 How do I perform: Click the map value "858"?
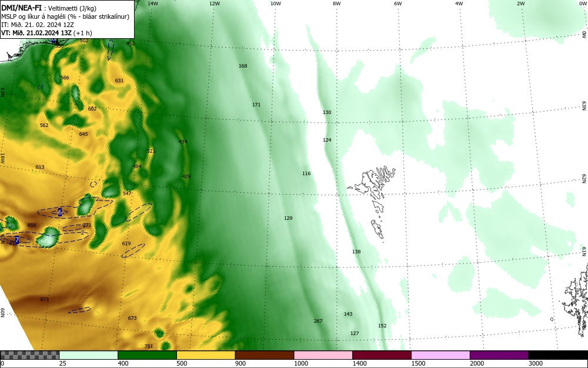(32, 225)
